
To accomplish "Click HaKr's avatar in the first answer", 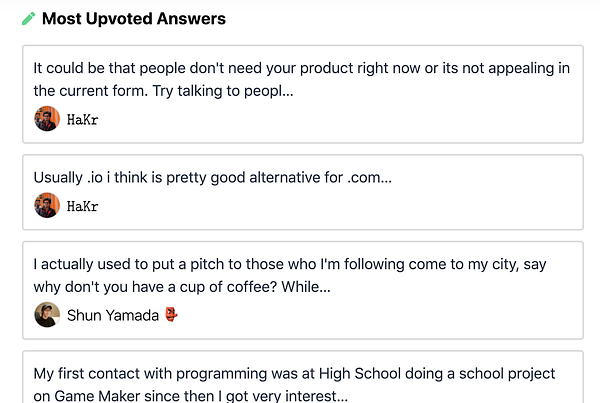I will coord(46,120).
